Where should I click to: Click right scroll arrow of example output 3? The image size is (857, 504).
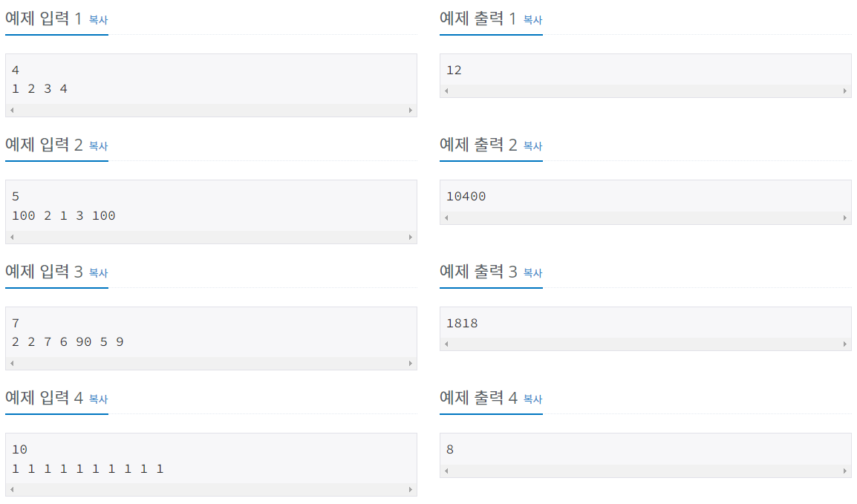coord(845,344)
